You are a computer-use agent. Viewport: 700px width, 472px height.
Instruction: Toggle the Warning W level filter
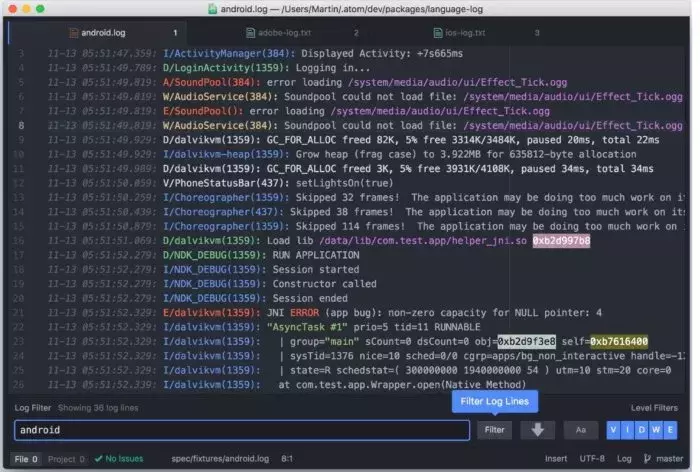[x=656, y=430]
